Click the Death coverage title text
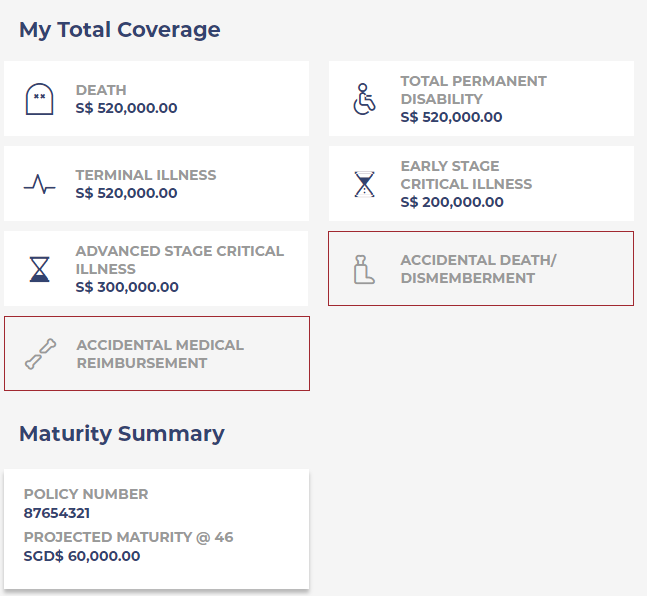This screenshot has height=596, width=647. tap(101, 90)
